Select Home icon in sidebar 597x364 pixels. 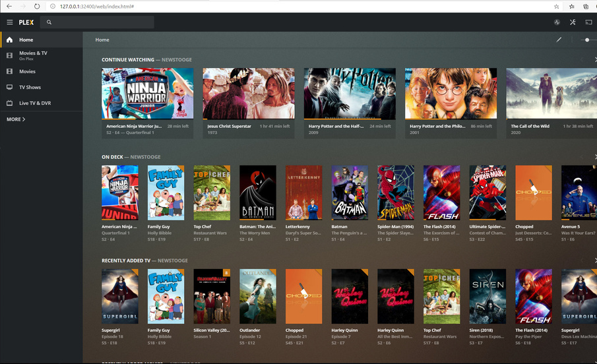[x=9, y=40]
